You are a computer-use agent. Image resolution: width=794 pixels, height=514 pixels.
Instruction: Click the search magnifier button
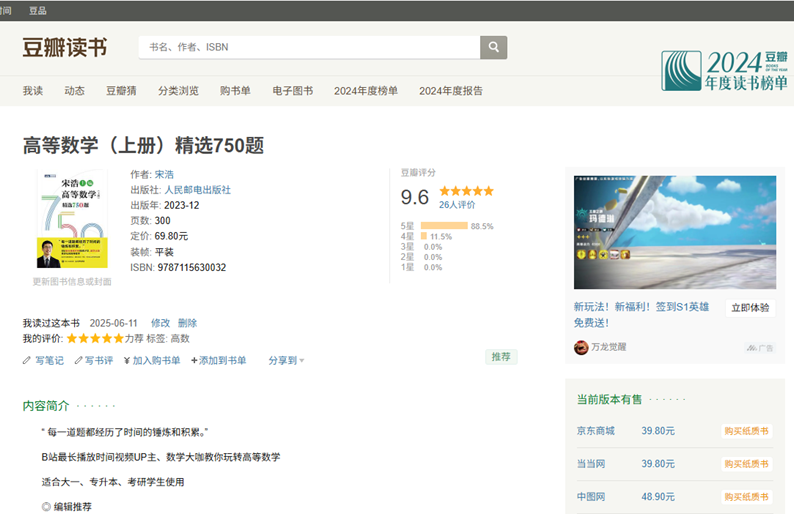493,47
